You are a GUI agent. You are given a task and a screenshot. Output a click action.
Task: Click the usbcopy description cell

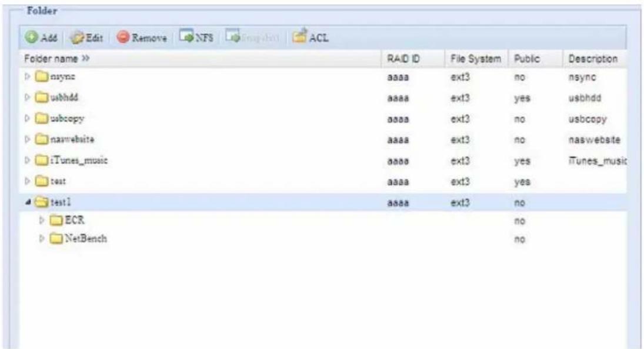tap(588, 119)
